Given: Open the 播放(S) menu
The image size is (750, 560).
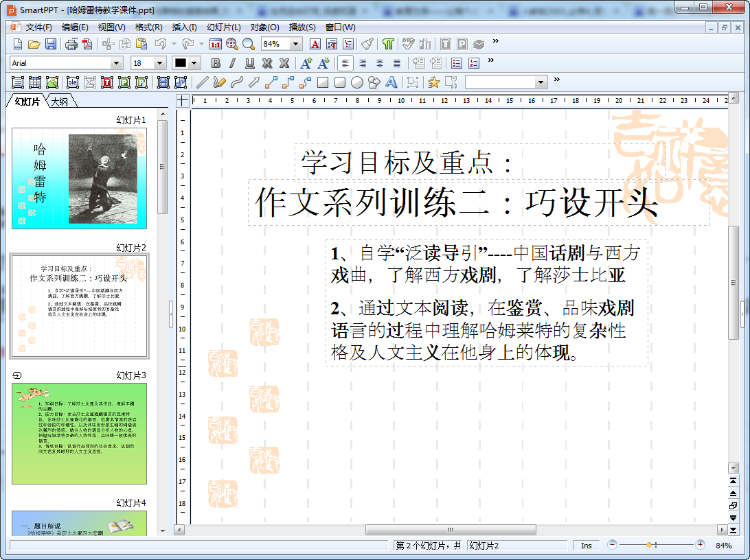Looking at the screenshot, I should pos(302,27).
